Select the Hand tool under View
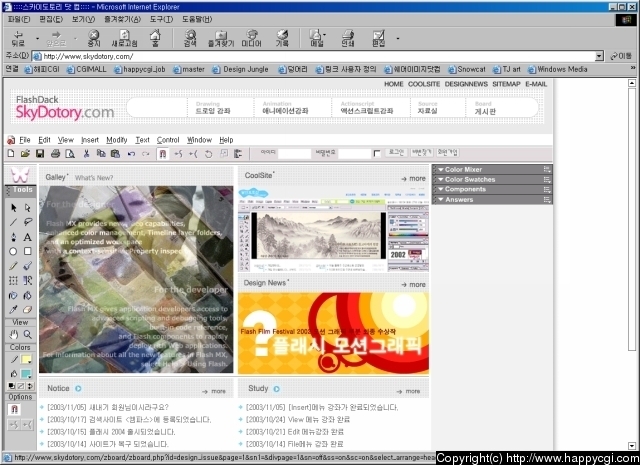This screenshot has width=640, height=465. pos(13,335)
